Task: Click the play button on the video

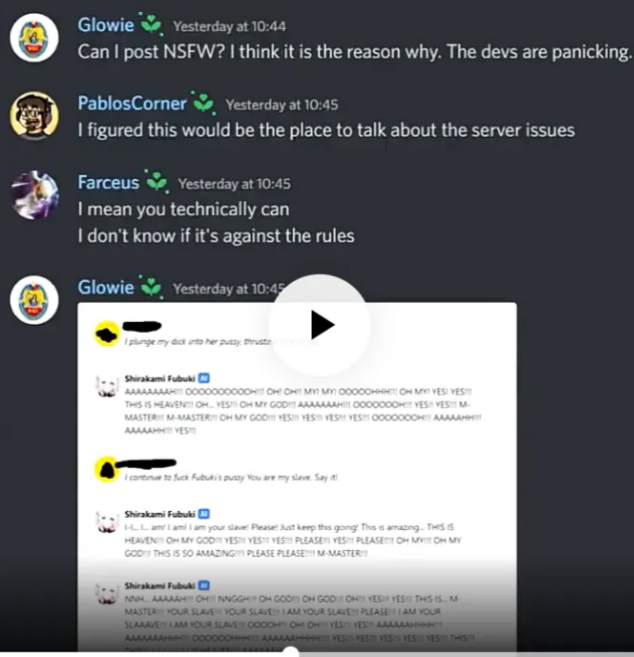Action: pyautogui.click(x=320, y=325)
